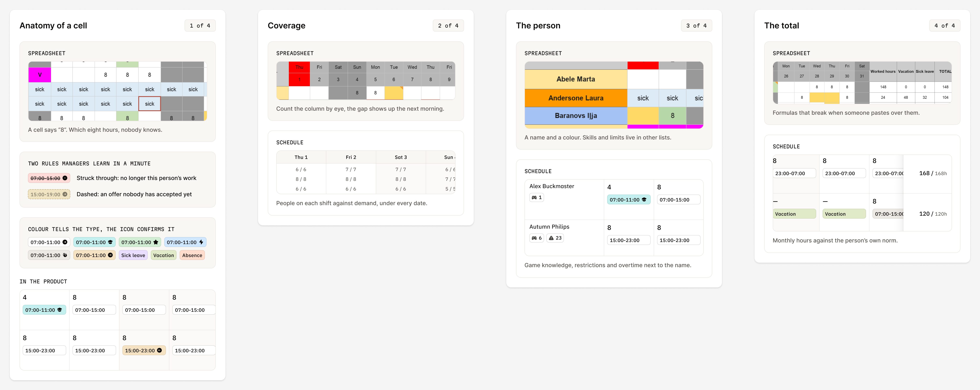The width and height of the screenshot is (980, 390).
Task: Click the 'Autumn Philips' name
Action: (x=549, y=227)
